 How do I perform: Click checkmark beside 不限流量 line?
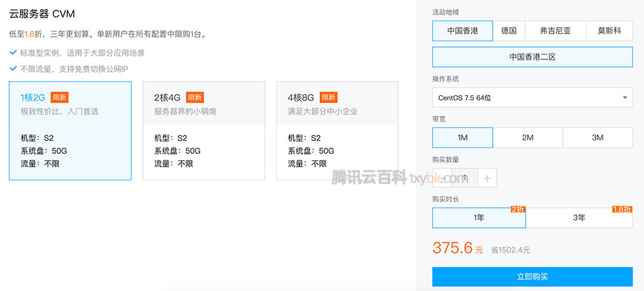click(x=13, y=68)
